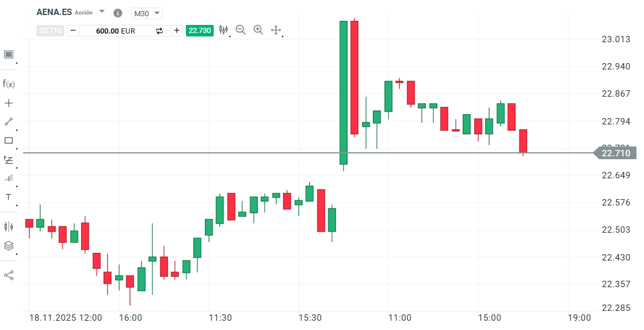
Task: Expand the AENA.ES instrument selector arrow
Action: (x=102, y=12)
